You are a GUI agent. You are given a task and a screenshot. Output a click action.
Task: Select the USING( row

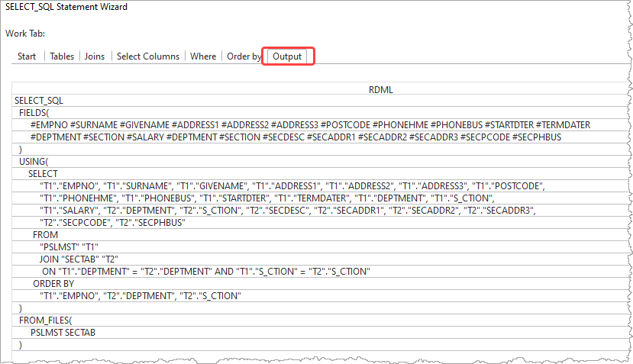pos(322,162)
